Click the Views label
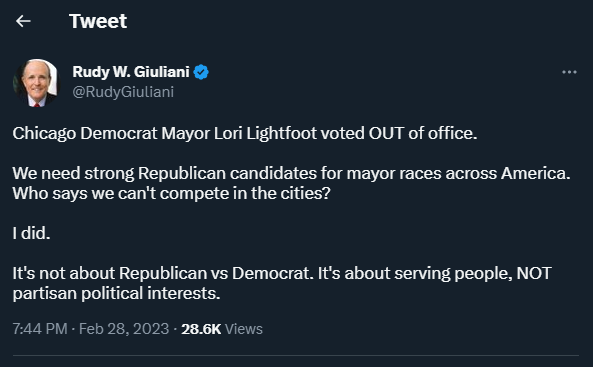 pos(244,329)
